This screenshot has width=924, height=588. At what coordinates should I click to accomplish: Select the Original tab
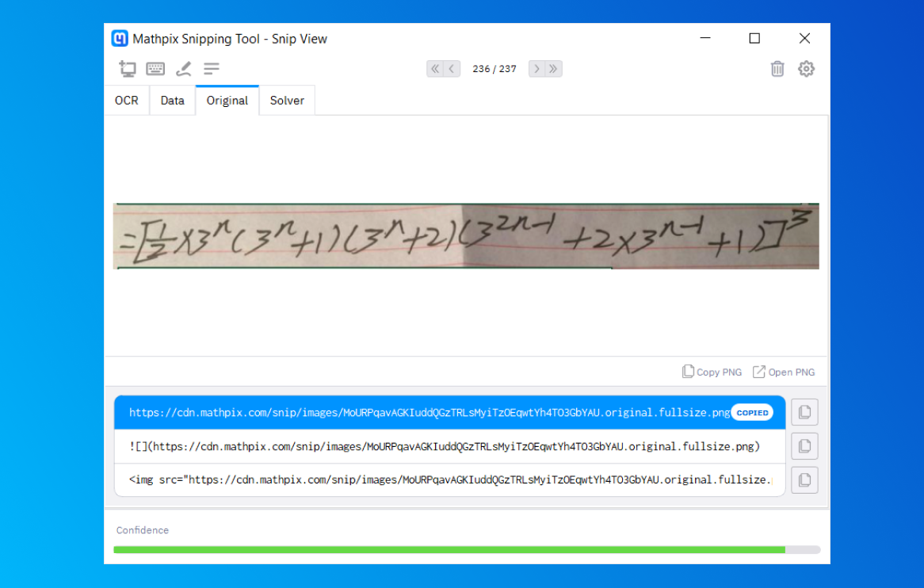click(x=227, y=101)
